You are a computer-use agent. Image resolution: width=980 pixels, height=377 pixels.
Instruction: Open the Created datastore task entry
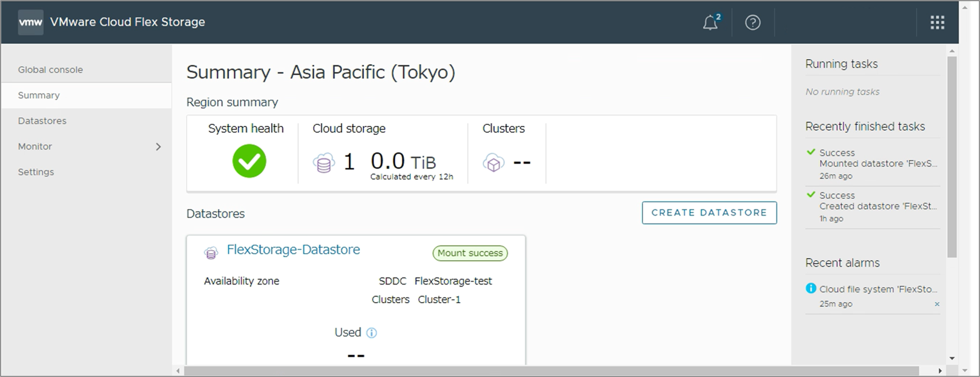(x=878, y=206)
